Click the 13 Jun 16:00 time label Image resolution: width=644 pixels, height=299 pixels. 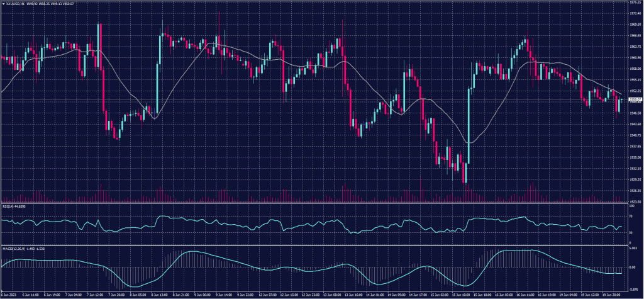click(353, 295)
